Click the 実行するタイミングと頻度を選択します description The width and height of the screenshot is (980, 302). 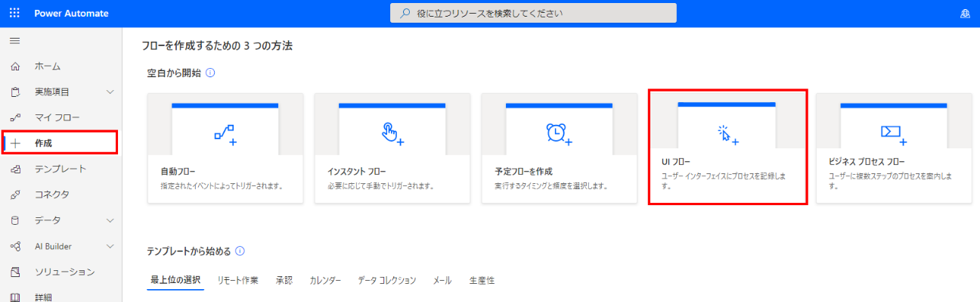tap(552, 186)
